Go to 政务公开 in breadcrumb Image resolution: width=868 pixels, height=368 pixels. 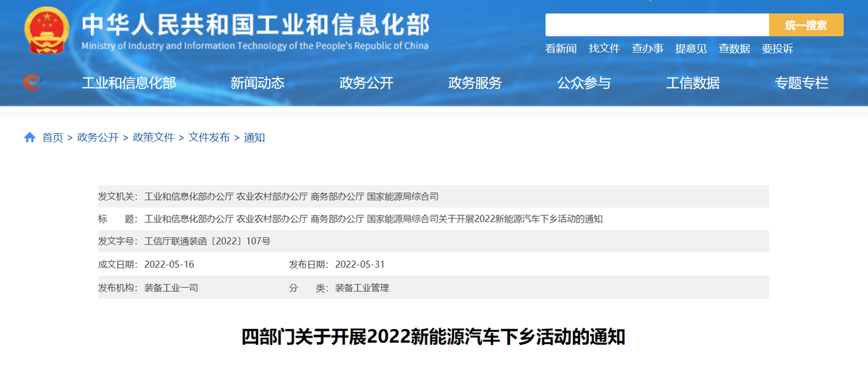pyautogui.click(x=98, y=137)
